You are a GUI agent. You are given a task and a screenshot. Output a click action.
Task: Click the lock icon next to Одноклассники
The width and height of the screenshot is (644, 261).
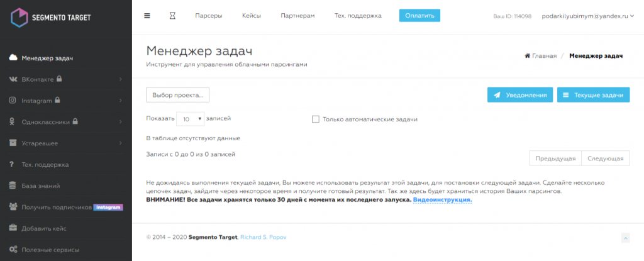point(75,121)
